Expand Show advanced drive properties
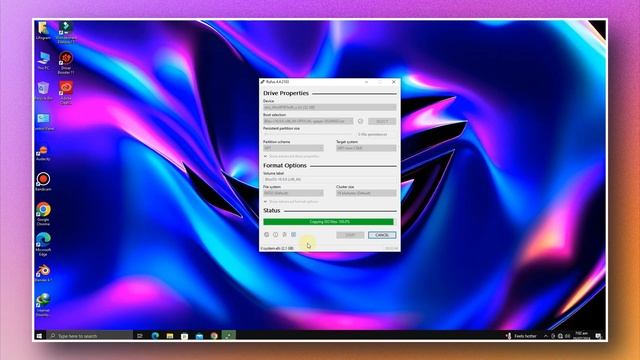The width and height of the screenshot is (640, 360). pos(291,156)
